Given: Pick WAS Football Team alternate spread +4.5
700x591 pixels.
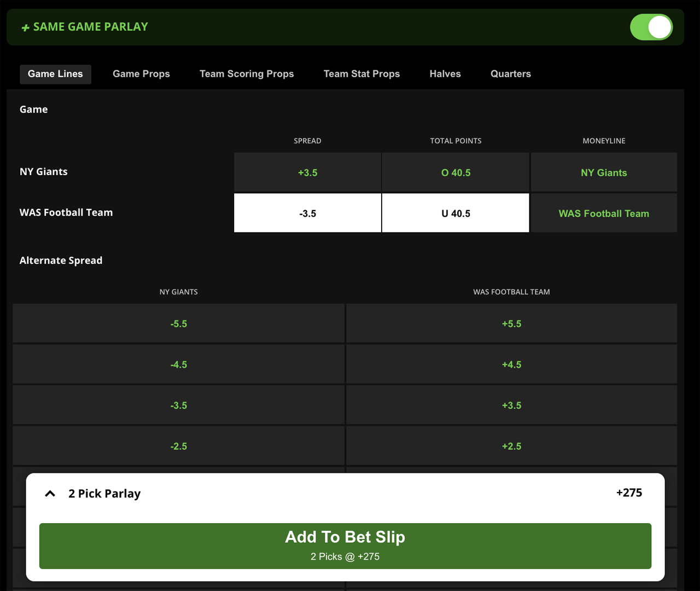Looking at the screenshot, I should 511,364.
